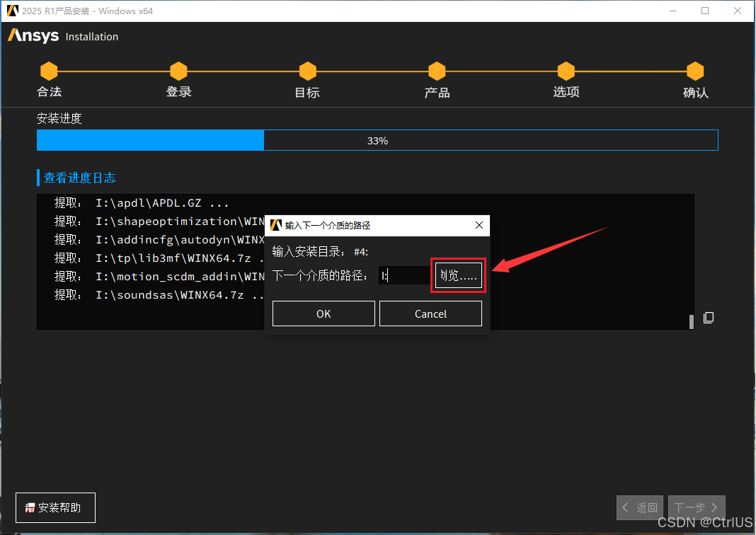Select log line starting I:\motion_scdm_addin
Screen dimensions: 756x535
click(159, 276)
